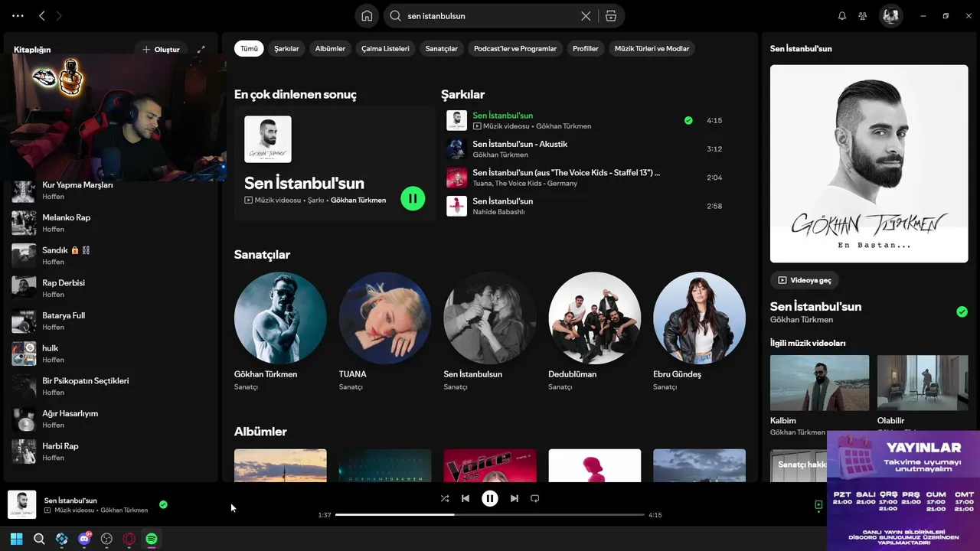Open the Melanko Rap playlist
The height and width of the screenshot is (551, 980).
coord(113,223)
